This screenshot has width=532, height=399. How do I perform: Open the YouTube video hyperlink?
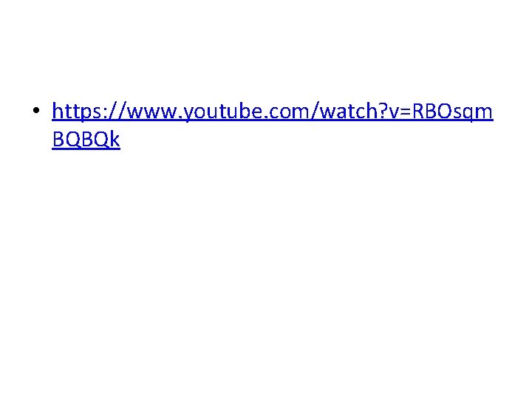coord(273,112)
